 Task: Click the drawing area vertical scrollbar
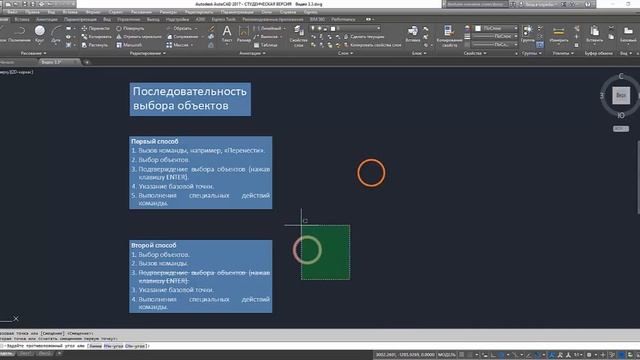coord(638,177)
